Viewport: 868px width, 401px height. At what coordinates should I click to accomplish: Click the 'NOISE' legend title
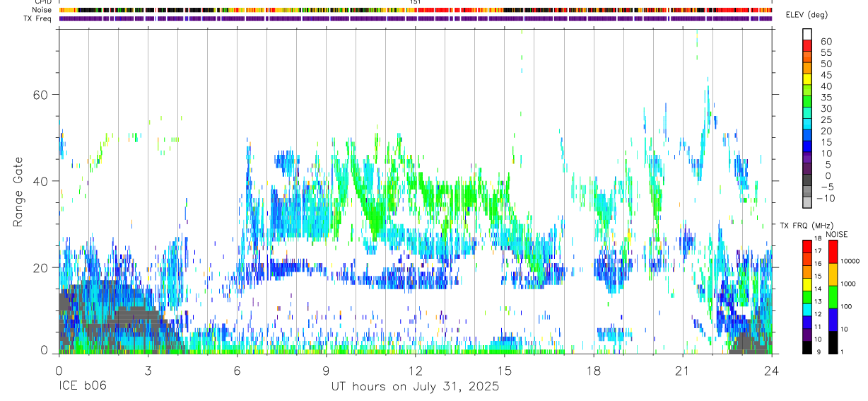836,233
